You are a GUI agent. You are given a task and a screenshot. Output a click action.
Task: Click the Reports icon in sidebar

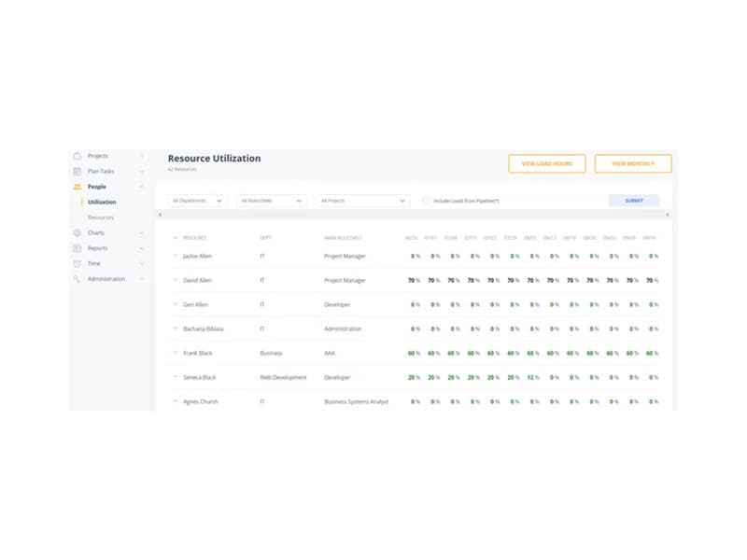click(x=78, y=248)
